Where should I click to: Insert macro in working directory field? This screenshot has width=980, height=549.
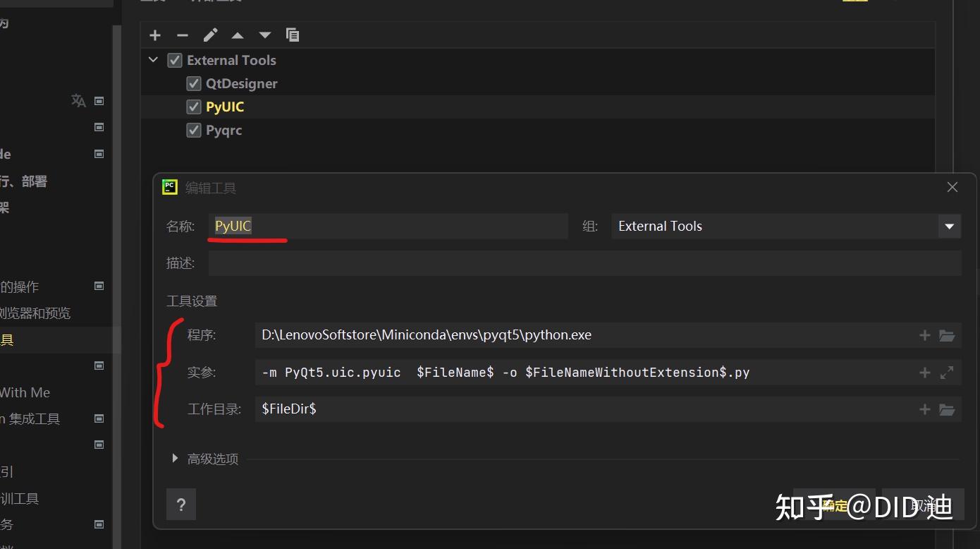(x=925, y=409)
